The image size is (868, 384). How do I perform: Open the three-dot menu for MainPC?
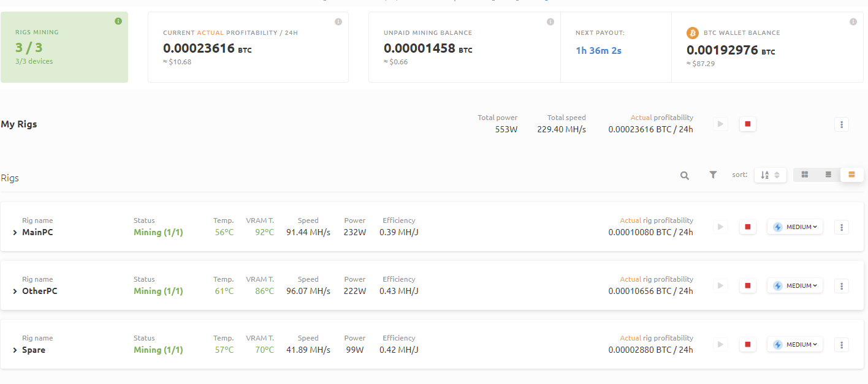tap(842, 227)
